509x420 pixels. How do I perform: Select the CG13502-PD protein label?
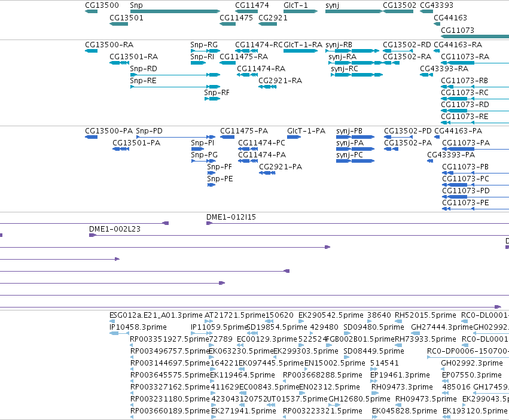tap(408, 131)
